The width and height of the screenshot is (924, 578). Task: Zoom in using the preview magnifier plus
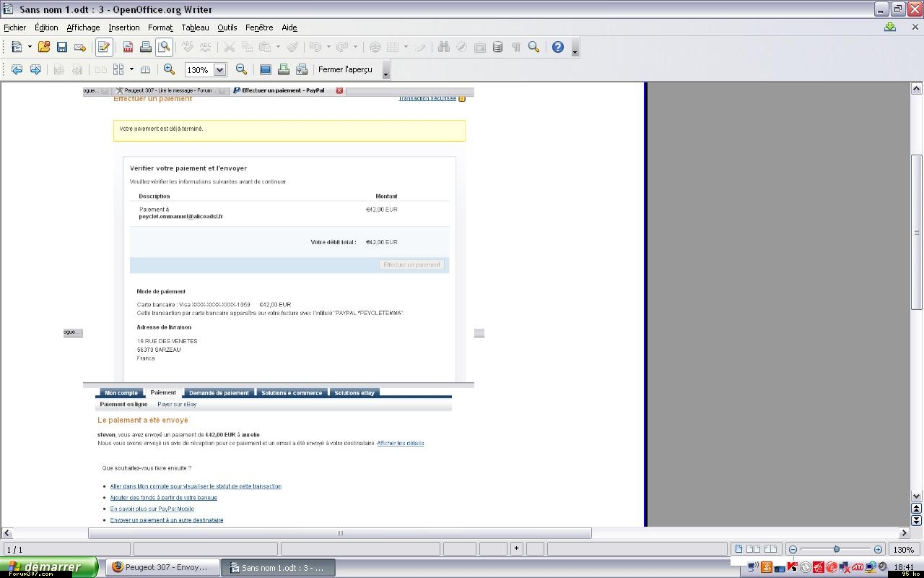pos(169,69)
